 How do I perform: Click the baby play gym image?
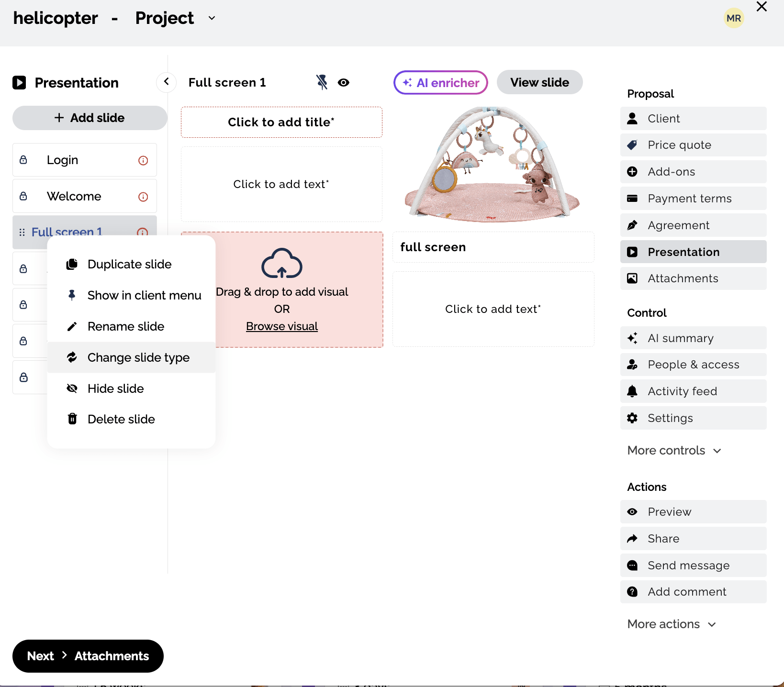493,164
